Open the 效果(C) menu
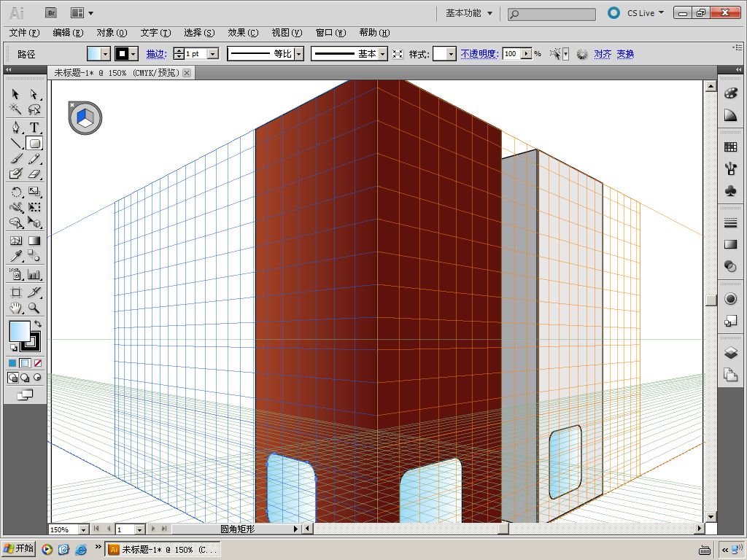747x560 pixels. [243, 33]
